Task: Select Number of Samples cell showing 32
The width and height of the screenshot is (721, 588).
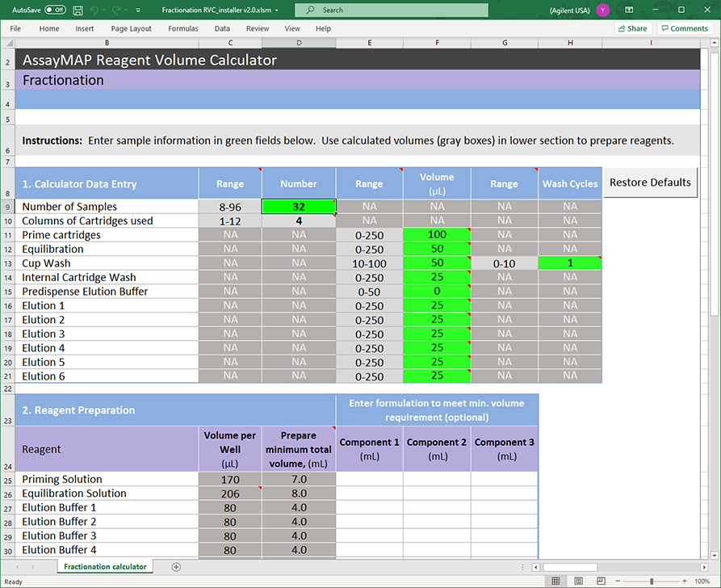Action: coord(299,207)
